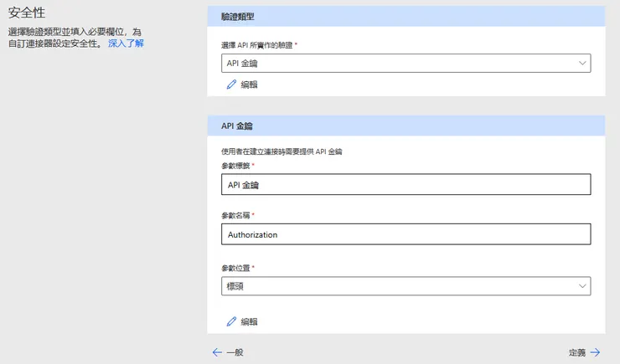This screenshot has height=364, width=620.
Task: Click the 編輯 text in the 驗證類型 section
Action: [249, 85]
